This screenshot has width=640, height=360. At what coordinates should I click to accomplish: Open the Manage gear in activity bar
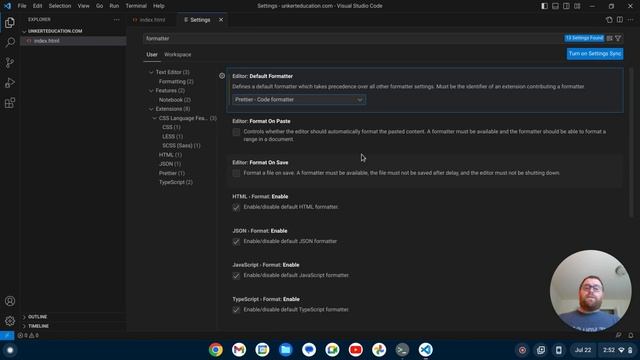tap(10, 321)
